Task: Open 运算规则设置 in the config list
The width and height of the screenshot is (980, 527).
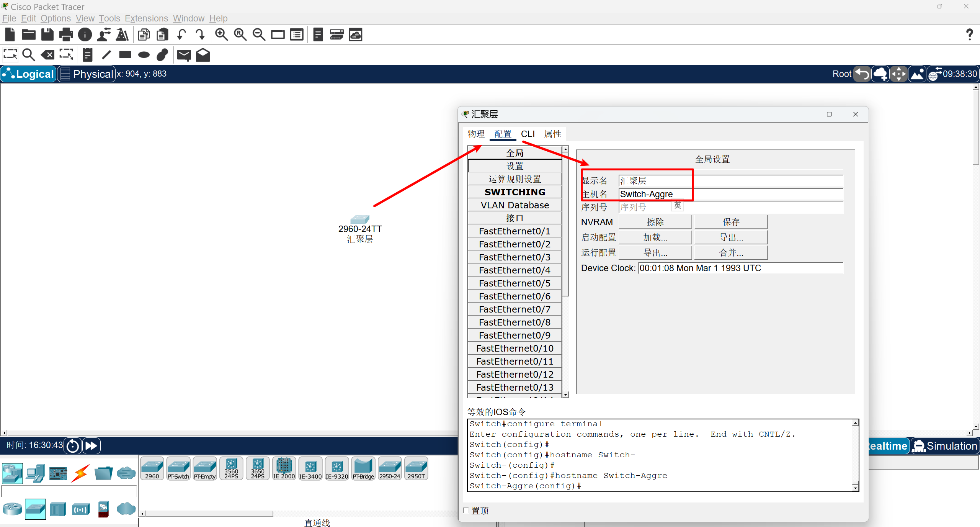Action: [515, 179]
